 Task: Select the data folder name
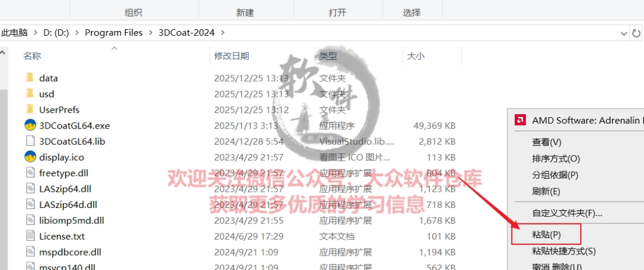(x=48, y=78)
